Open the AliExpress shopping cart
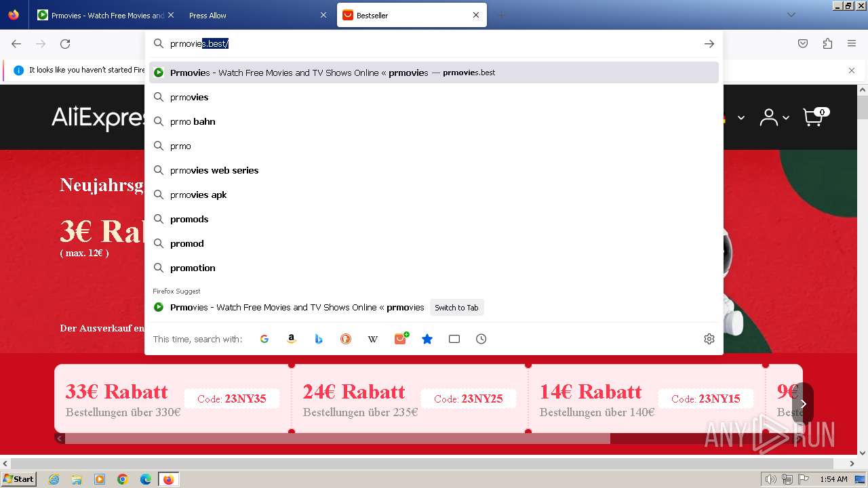The width and height of the screenshot is (868, 488). [816, 117]
